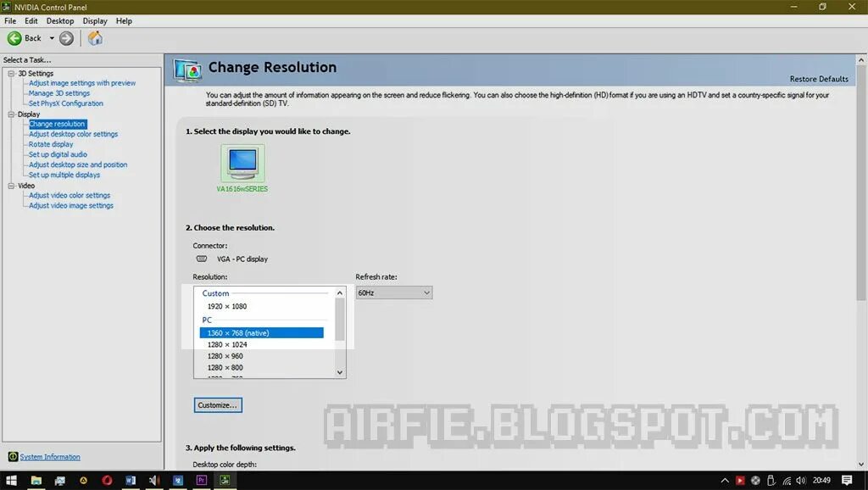Open Adjust video color settings
Image resolution: width=868 pixels, height=490 pixels.
[70, 196]
